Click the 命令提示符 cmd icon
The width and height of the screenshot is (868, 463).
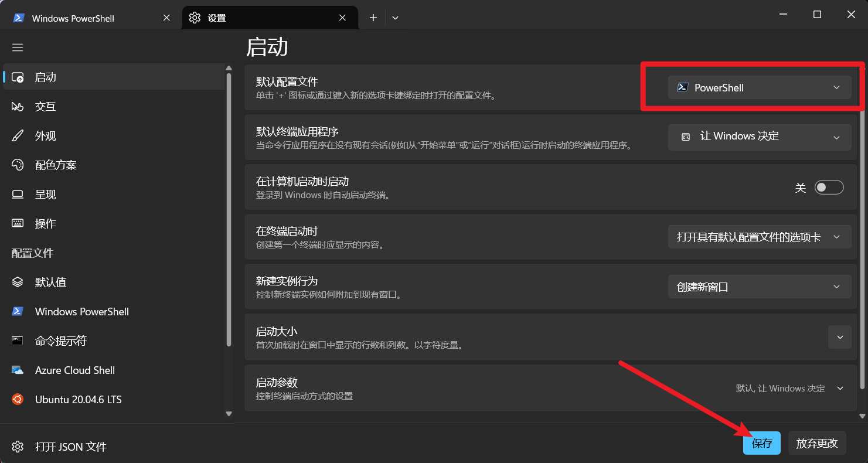pyautogui.click(x=18, y=341)
